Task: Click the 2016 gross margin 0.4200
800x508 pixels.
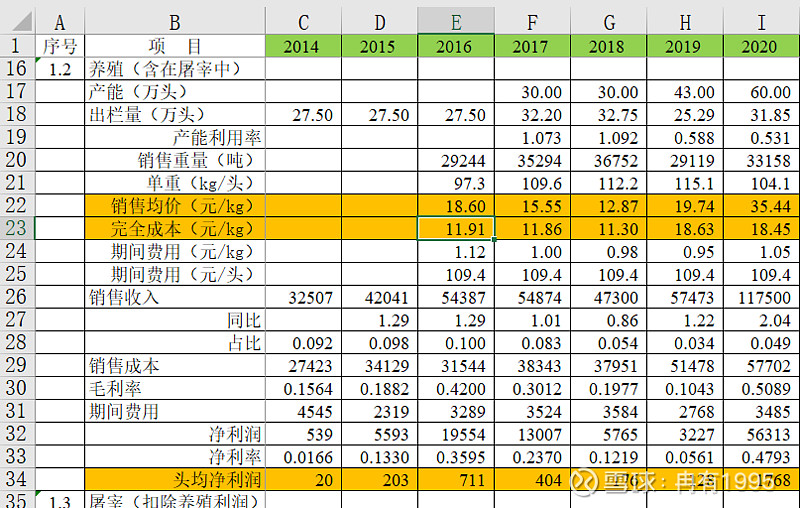Action: pos(456,388)
